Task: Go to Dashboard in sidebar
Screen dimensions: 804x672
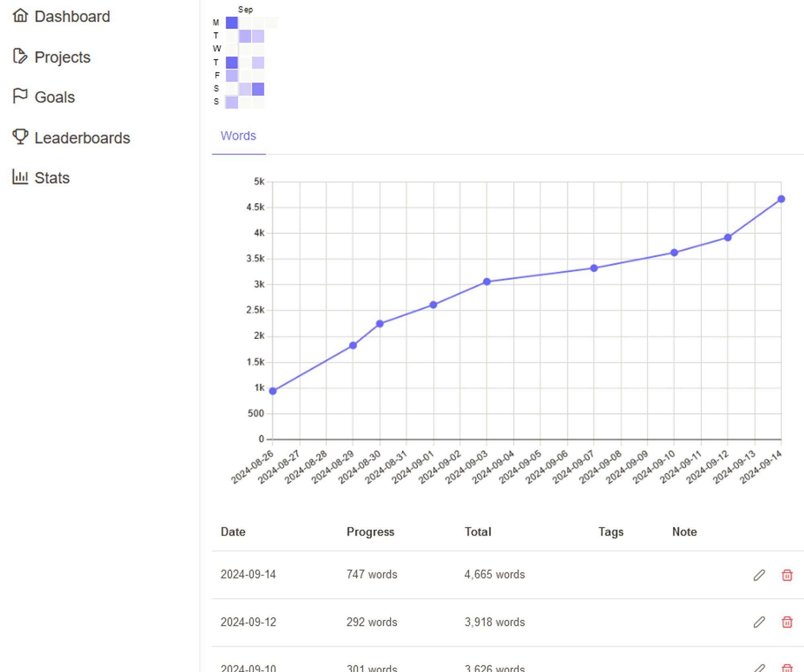Action: point(72,16)
